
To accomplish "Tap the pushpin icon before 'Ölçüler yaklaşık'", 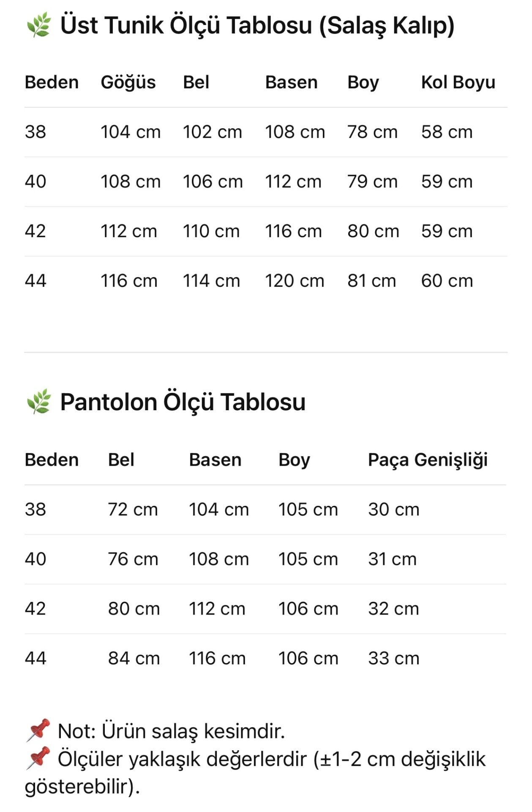I will pos(38,758).
